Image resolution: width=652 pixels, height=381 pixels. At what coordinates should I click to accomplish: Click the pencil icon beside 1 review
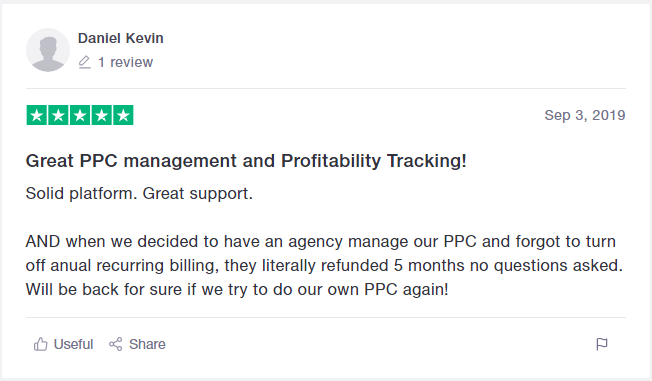84,62
